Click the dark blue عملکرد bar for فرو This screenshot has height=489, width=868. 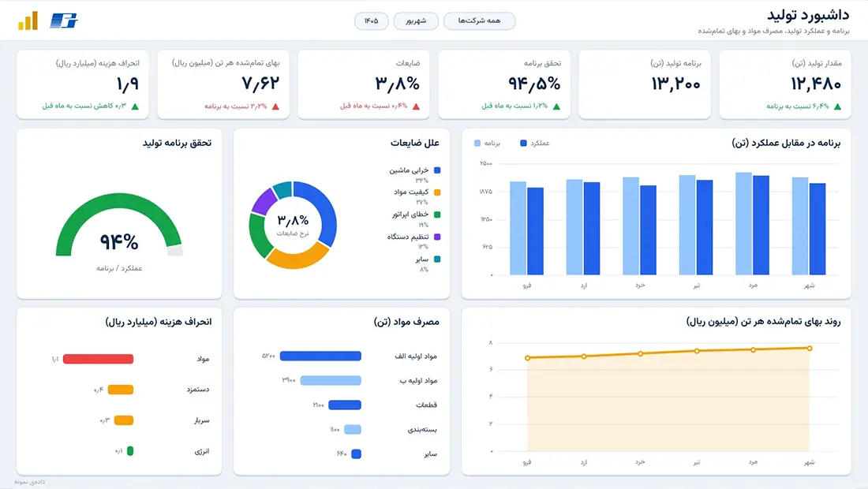click(x=535, y=231)
